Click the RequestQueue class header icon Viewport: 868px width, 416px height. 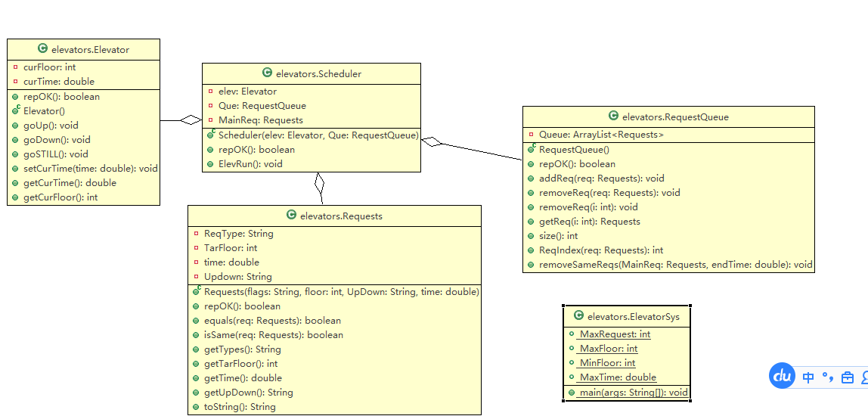tap(613, 116)
